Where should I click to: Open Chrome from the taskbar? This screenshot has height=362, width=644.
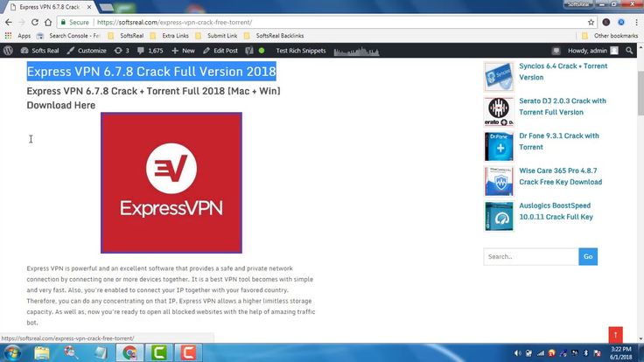coord(129,353)
